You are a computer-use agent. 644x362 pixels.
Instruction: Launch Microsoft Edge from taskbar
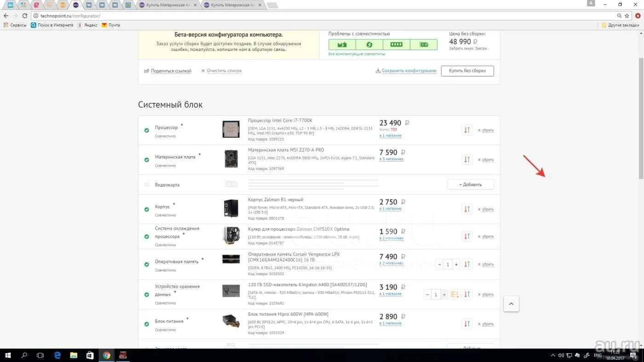tap(57, 355)
